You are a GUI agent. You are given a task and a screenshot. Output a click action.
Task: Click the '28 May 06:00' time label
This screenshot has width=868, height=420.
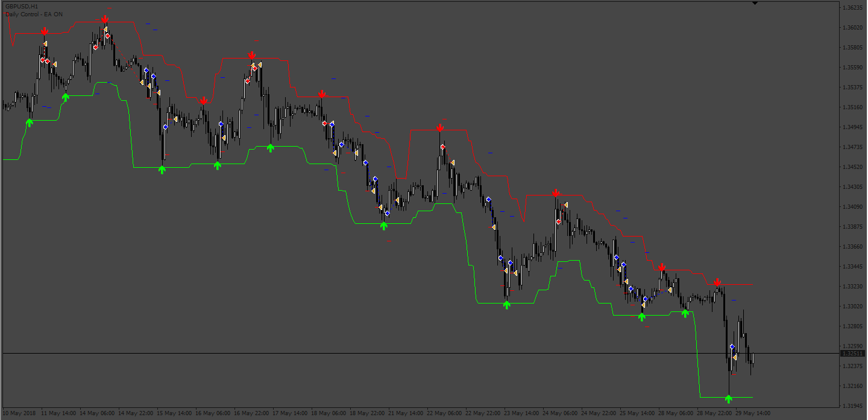(676, 414)
